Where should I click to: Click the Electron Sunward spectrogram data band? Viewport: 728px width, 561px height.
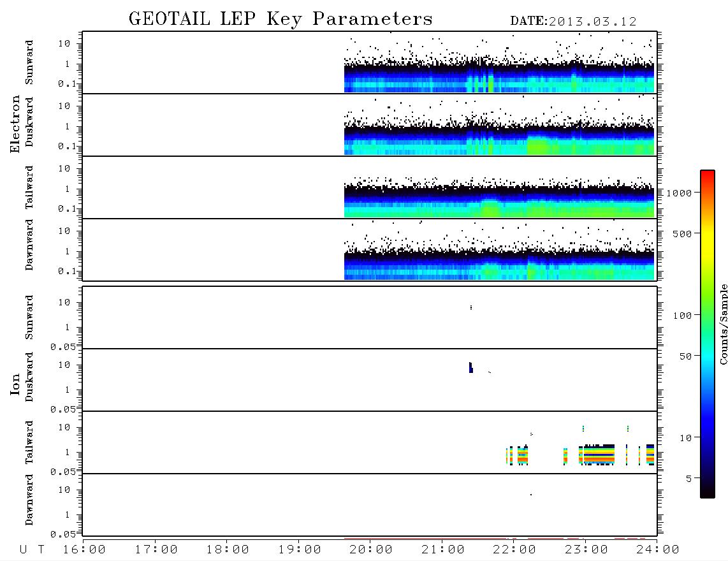coord(499,78)
